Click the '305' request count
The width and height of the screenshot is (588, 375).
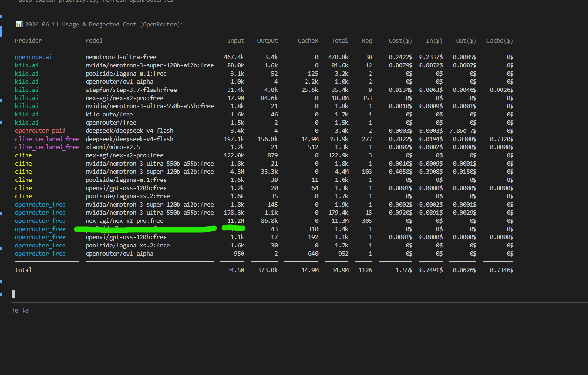click(x=367, y=221)
